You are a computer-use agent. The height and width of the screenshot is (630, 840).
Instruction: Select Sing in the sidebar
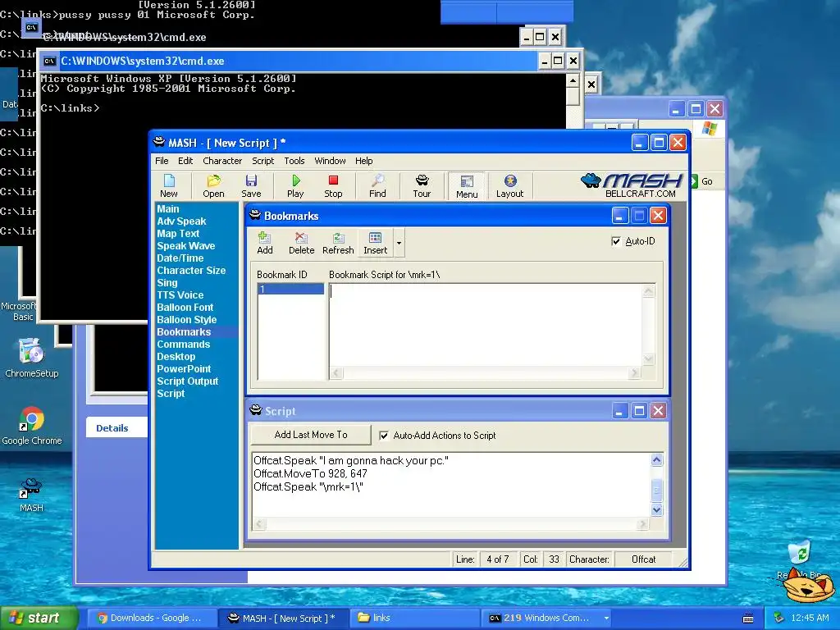(x=167, y=283)
